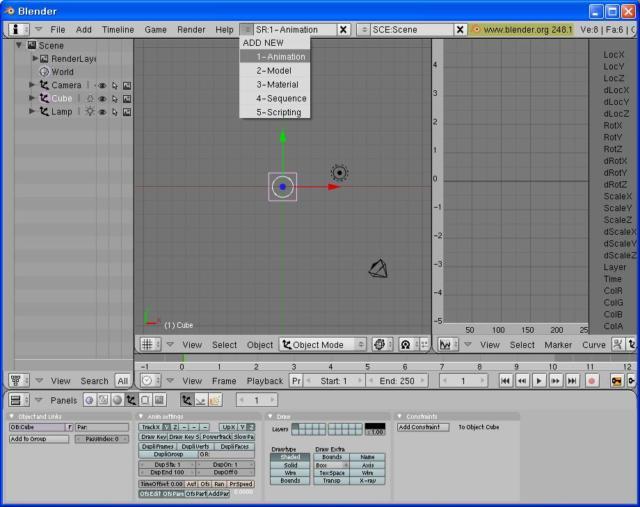Select the Scene context image button
Viewport: 640px width, 507px height.
tap(159, 400)
